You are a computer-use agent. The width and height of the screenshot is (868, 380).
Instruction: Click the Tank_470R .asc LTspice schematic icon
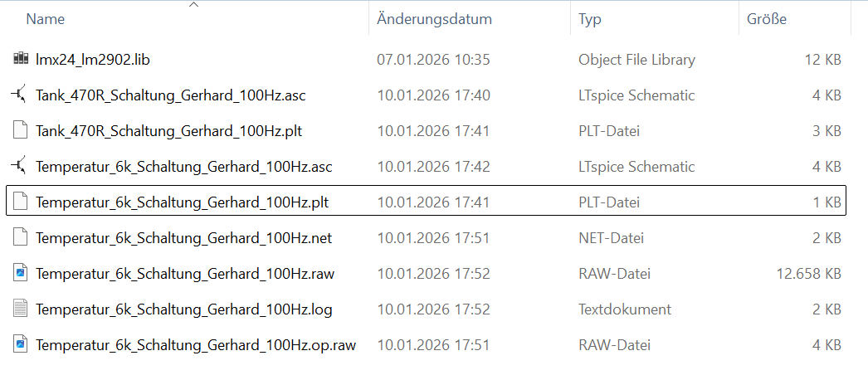[x=22, y=95]
